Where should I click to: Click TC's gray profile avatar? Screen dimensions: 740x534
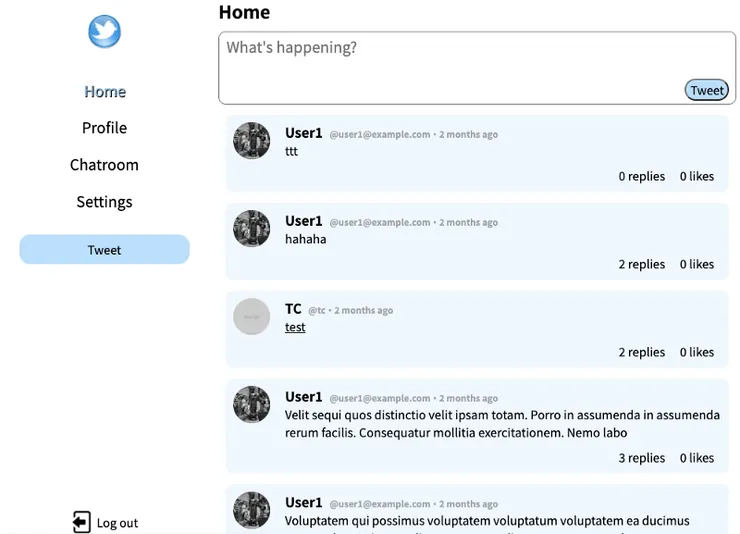pyautogui.click(x=252, y=317)
